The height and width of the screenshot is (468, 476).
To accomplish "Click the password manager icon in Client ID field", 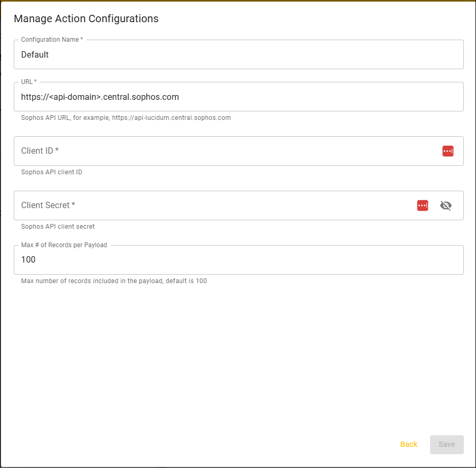I will coord(448,151).
